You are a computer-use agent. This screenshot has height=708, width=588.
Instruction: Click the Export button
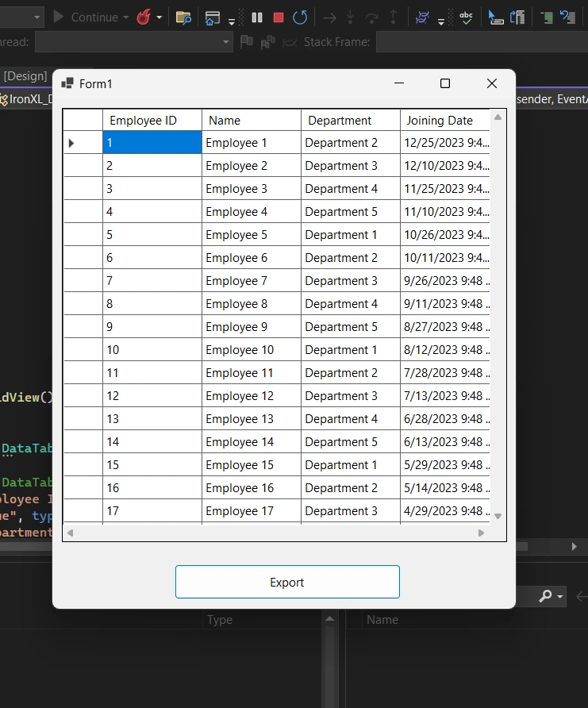(x=287, y=582)
